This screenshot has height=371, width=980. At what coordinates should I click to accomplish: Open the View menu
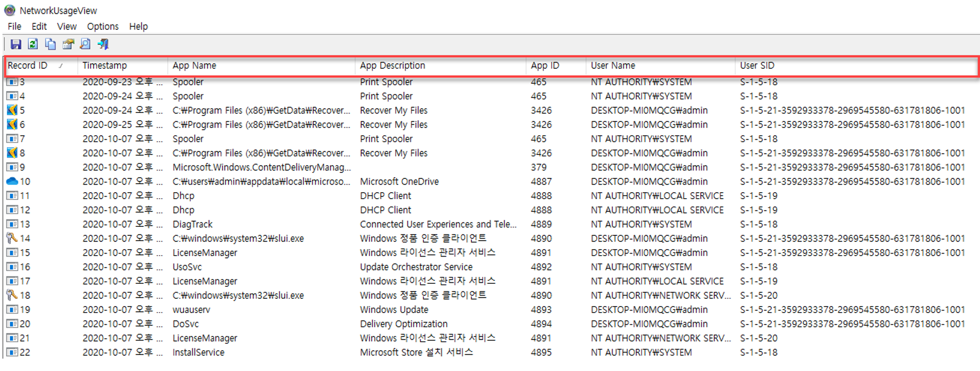pyautogui.click(x=66, y=27)
